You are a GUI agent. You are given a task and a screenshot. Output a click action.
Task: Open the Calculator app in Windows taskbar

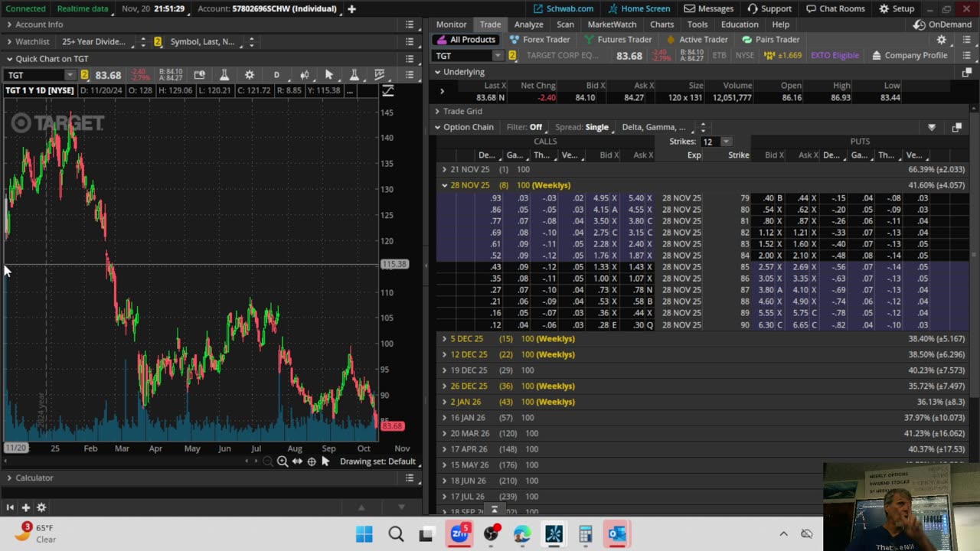[586, 534]
